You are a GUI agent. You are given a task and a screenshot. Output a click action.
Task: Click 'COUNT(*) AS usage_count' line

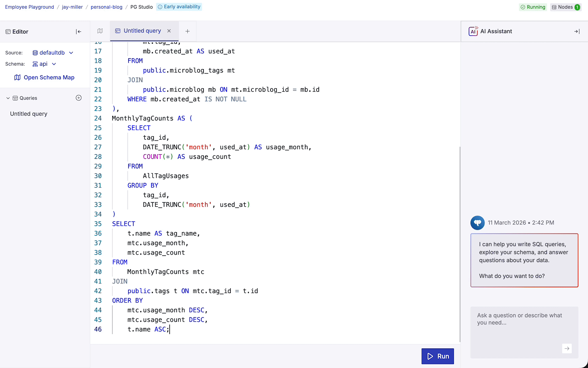(x=187, y=157)
